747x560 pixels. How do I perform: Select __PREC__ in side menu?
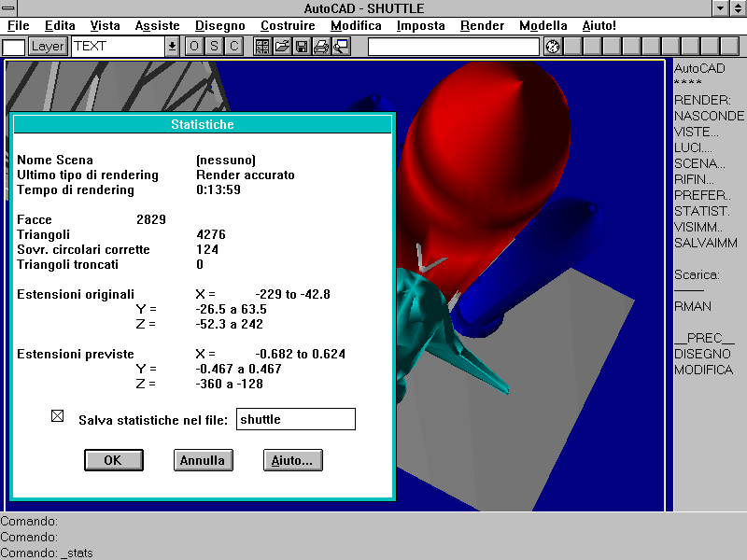tap(704, 338)
